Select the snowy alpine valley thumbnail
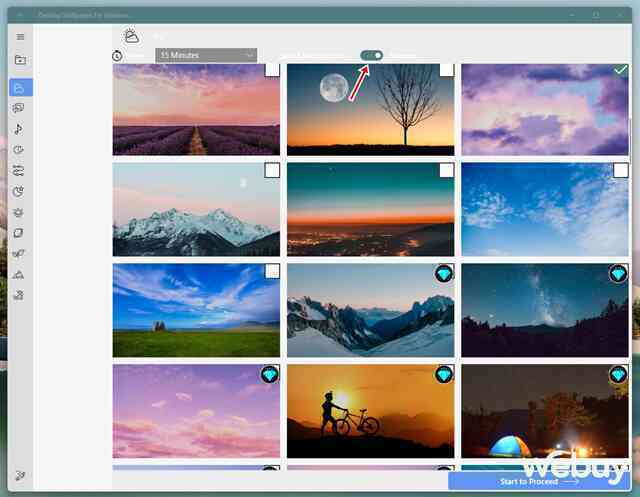Screen dimensions: 640x497 pyautogui.click(x=371, y=310)
